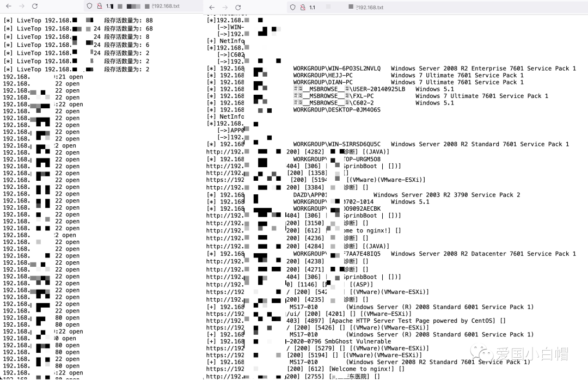Click the '7AA7E48IQ5' hostname fragment

point(362,254)
